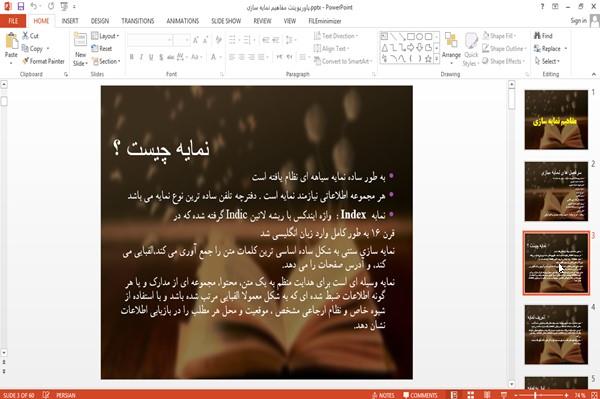Expand the Select dropdown in Editing
This screenshot has width=600, height=399.
coord(547,61)
